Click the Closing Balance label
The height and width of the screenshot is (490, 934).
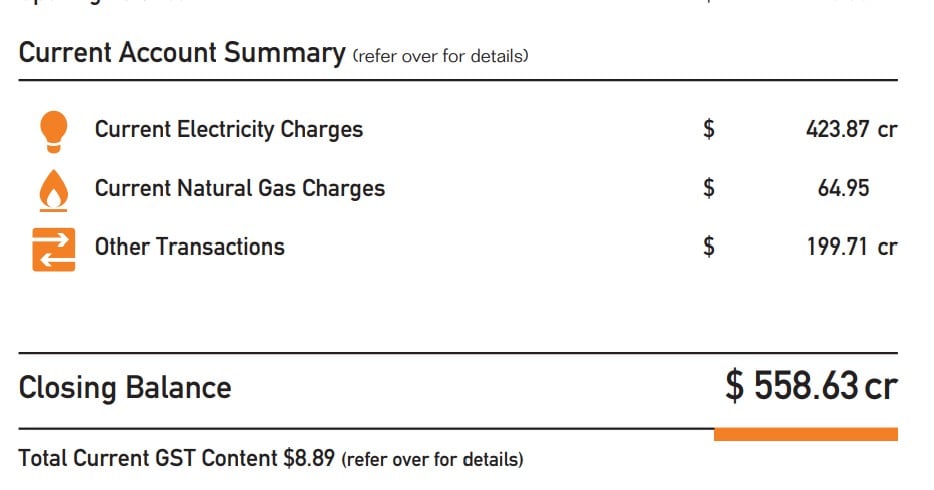pos(125,388)
